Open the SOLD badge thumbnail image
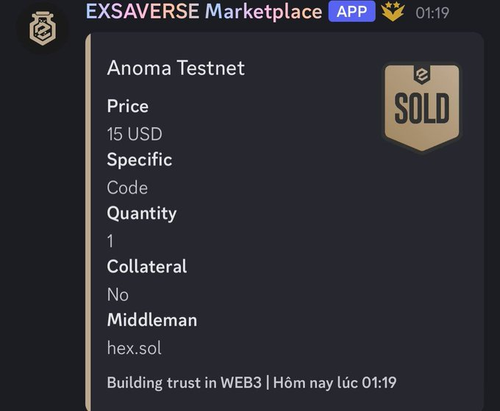The width and height of the screenshot is (500, 411). tap(422, 107)
